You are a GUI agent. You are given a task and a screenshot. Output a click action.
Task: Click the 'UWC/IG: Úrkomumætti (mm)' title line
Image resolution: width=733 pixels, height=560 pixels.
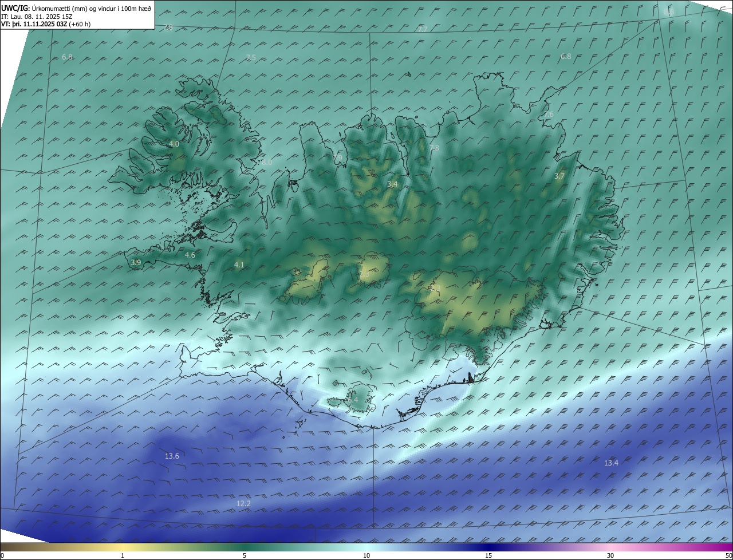click(x=76, y=9)
